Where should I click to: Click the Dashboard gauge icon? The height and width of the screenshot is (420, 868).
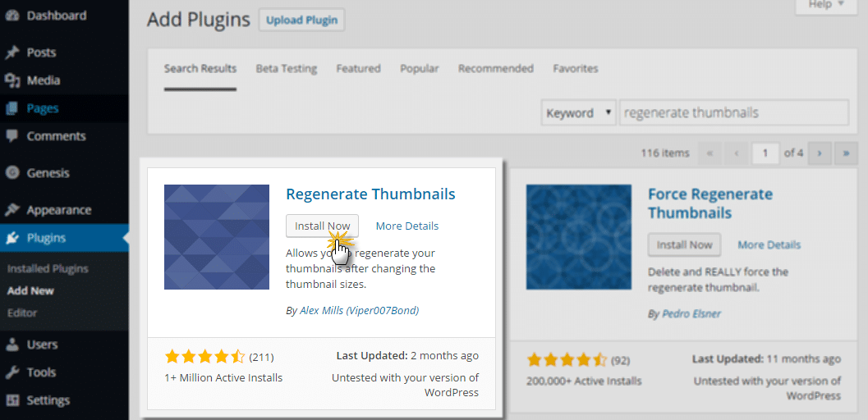[11, 16]
